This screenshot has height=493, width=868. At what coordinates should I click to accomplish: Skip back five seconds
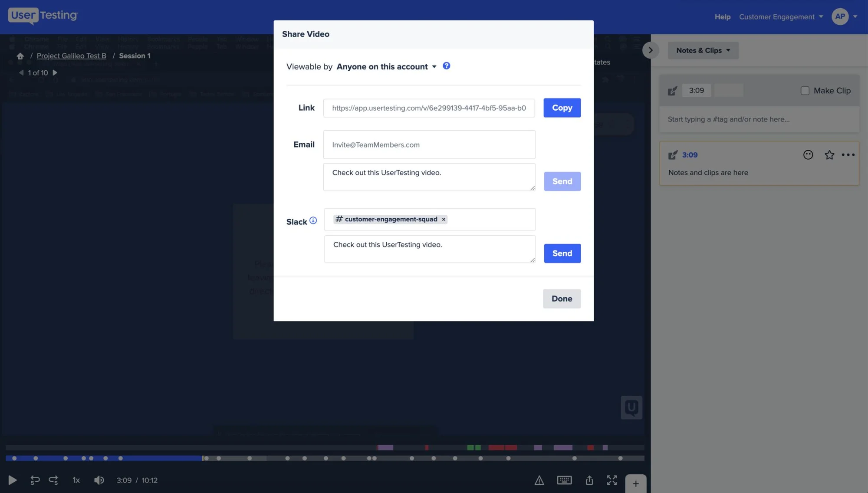click(x=35, y=480)
